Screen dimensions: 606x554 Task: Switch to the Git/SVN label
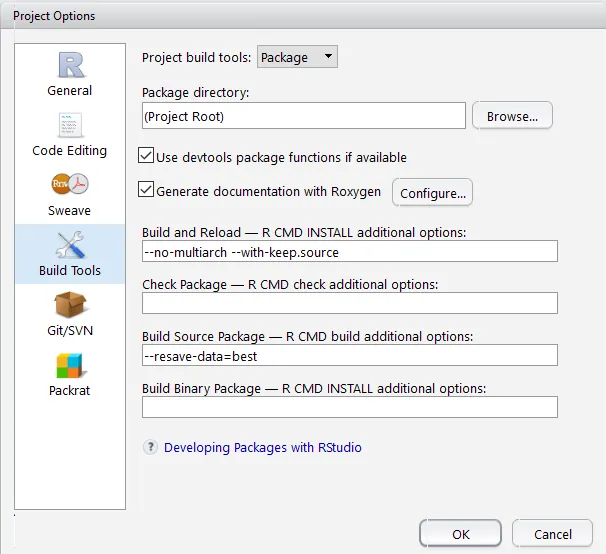point(70,331)
